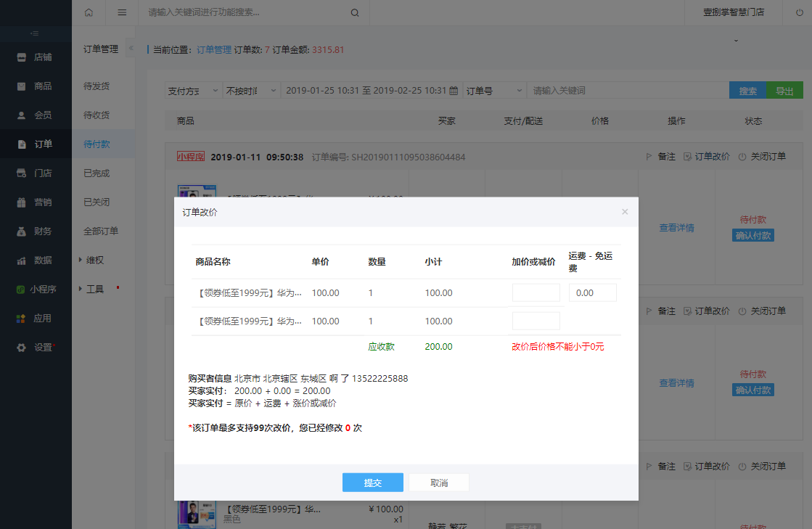Viewport: 812px width, 529px height.
Task: Click the shipping fee field showing 0.00
Action: [x=592, y=292]
